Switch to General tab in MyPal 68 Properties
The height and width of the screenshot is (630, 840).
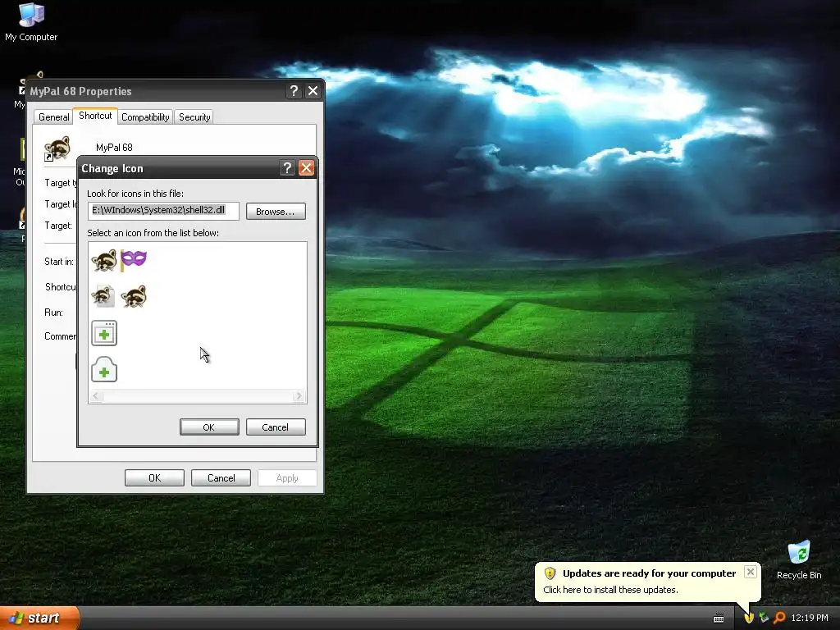53,116
